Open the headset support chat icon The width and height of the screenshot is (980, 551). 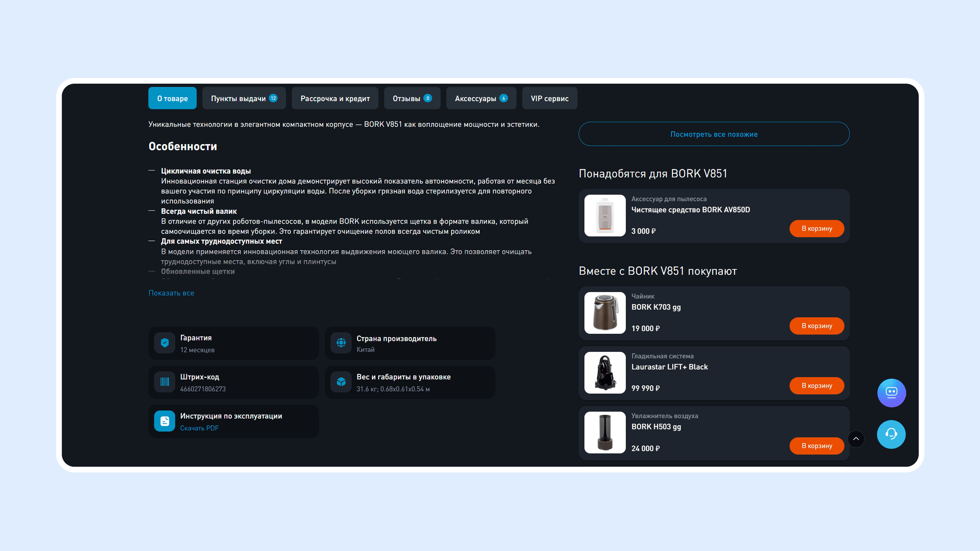891,434
